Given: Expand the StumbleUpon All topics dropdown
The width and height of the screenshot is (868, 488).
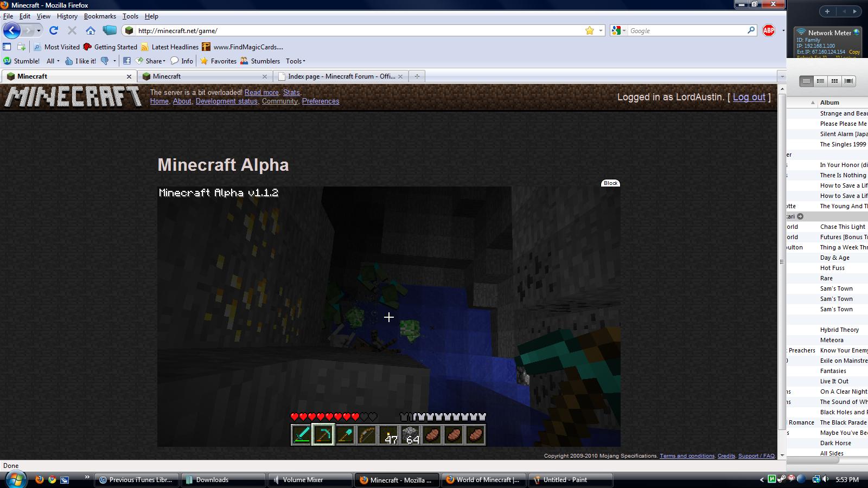Looking at the screenshot, I should [53, 61].
